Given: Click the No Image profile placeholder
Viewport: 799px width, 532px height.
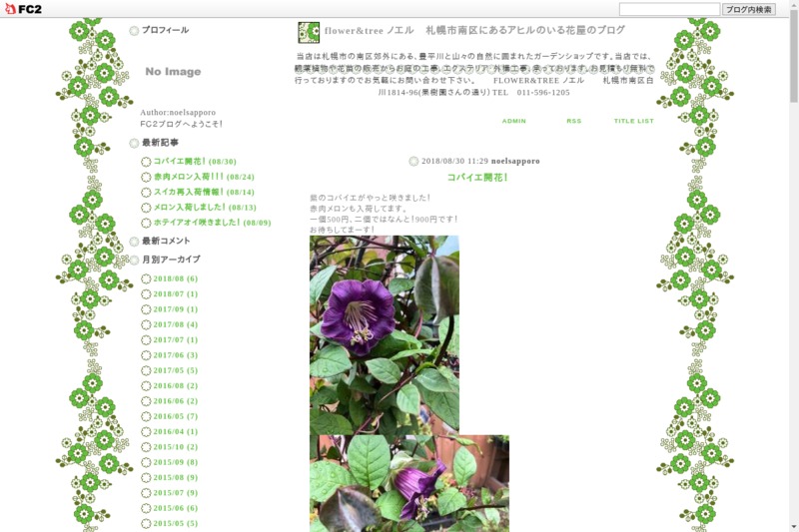Looking at the screenshot, I should click(x=173, y=71).
